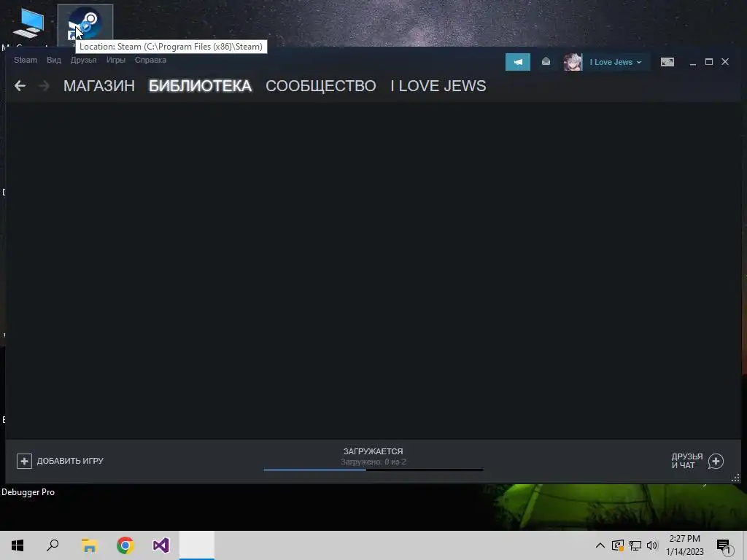Click the window resize grip corner
Screen dimensions: 747x560
coord(735,478)
